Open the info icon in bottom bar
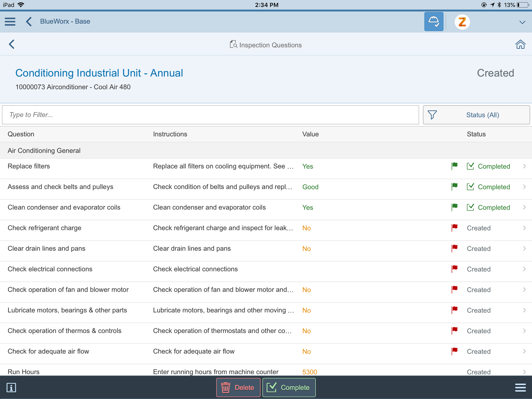 click(11, 388)
